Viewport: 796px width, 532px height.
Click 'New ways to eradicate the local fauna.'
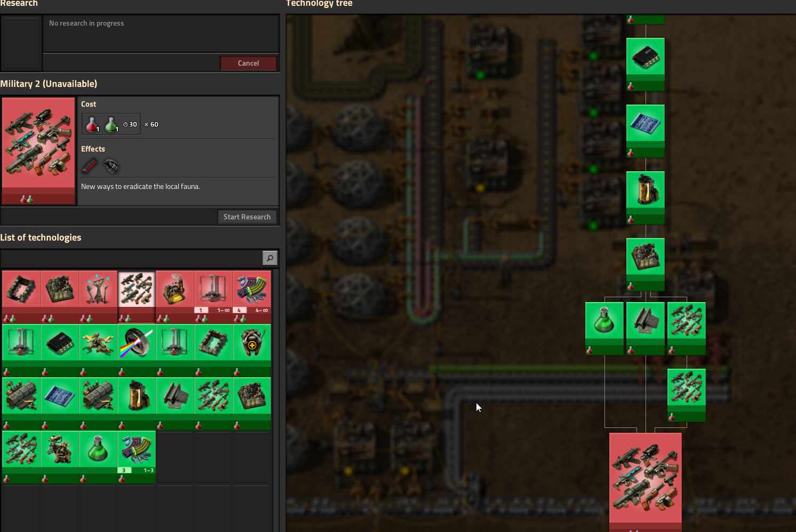coord(140,186)
